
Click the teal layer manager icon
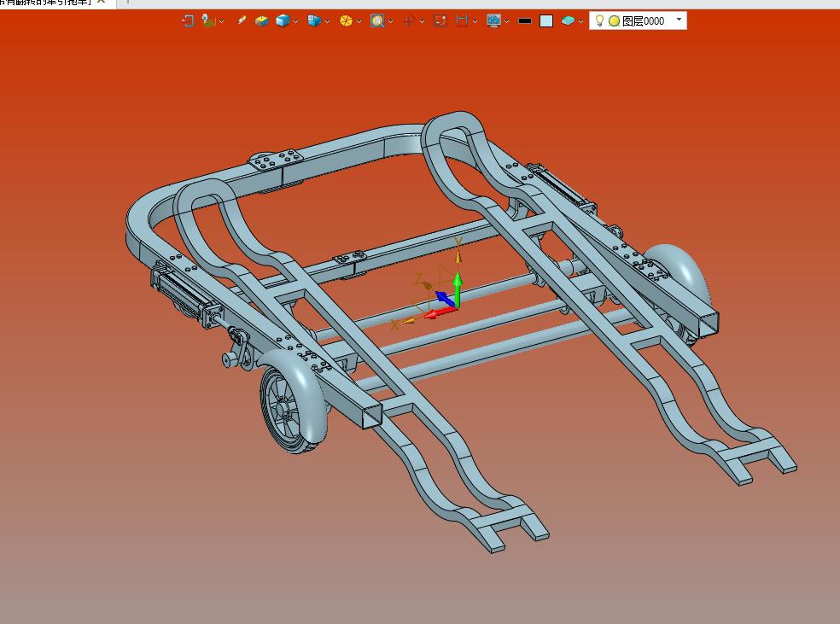tap(568, 20)
